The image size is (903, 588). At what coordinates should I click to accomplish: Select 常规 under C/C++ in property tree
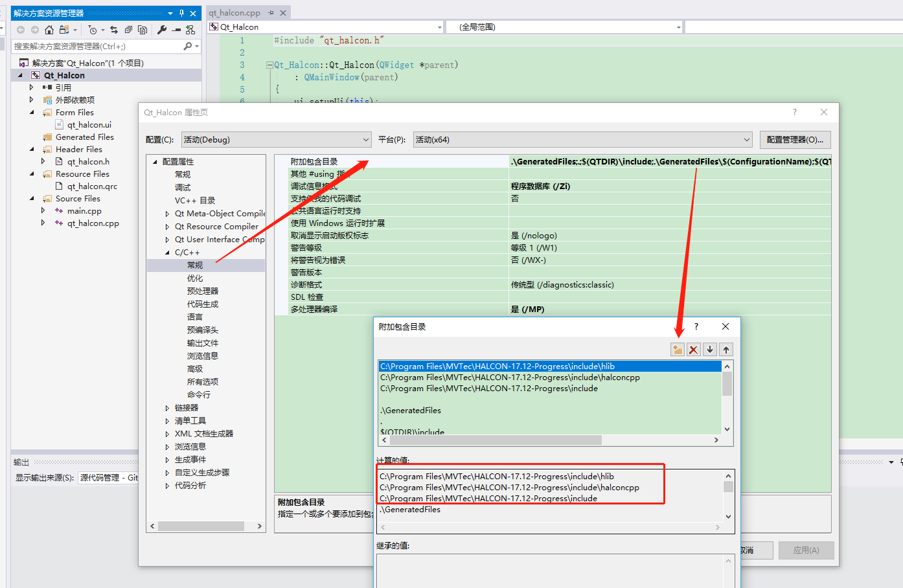195,265
